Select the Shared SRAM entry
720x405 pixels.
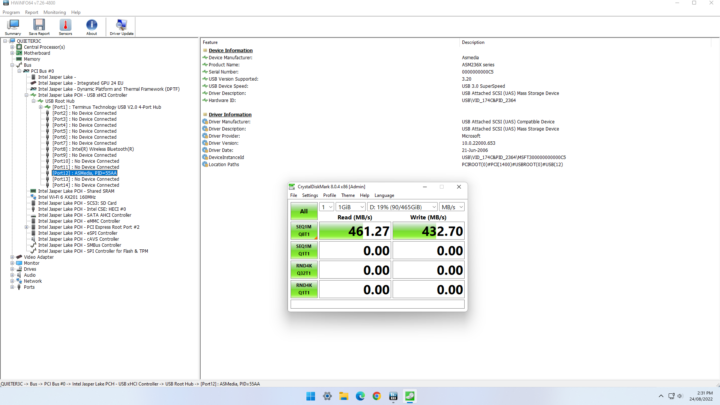[x=76, y=191]
